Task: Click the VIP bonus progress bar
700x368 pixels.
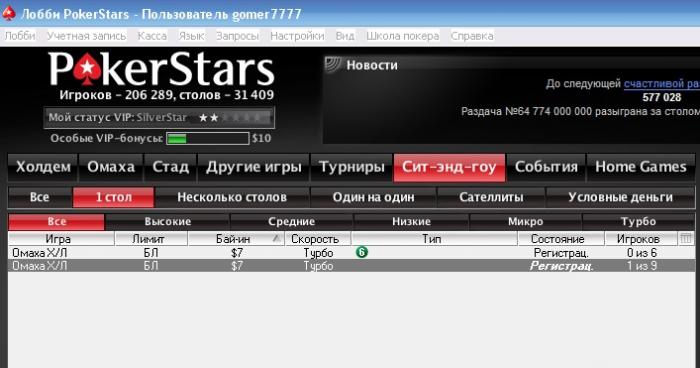Action: (x=208, y=138)
